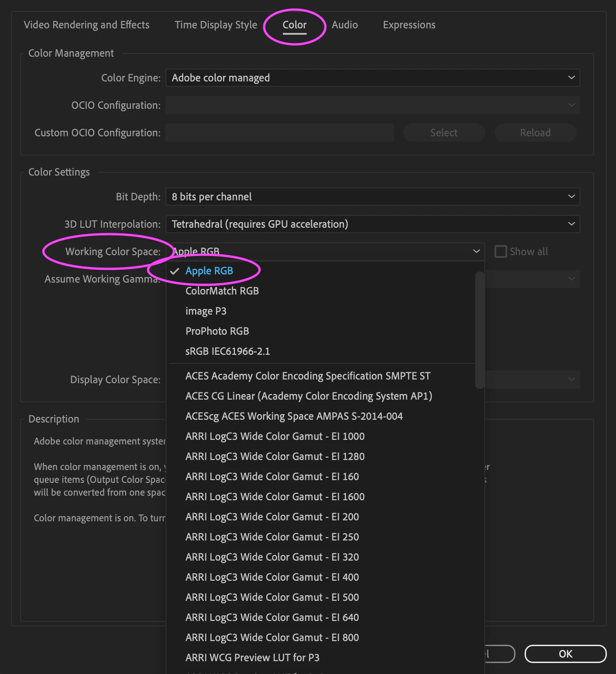Select image P3 color space
616x674 pixels.
coord(320,311)
